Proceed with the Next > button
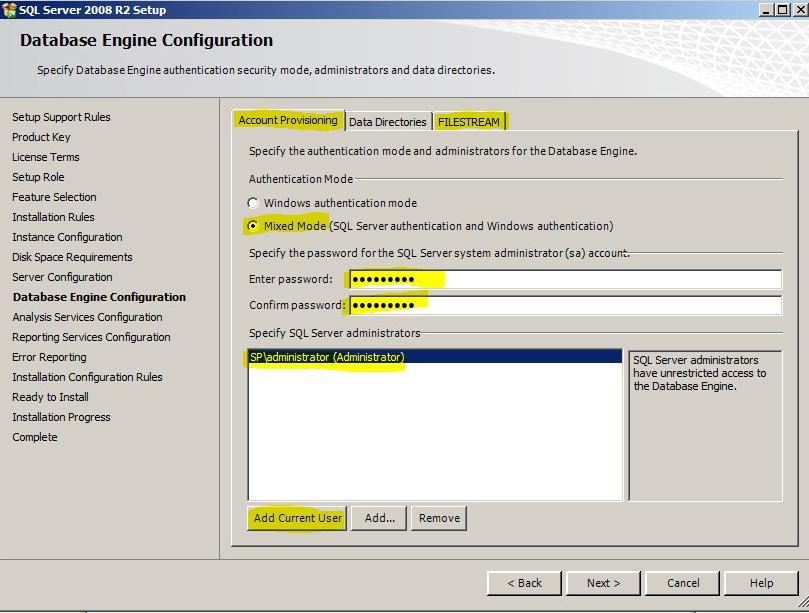 tap(603, 583)
